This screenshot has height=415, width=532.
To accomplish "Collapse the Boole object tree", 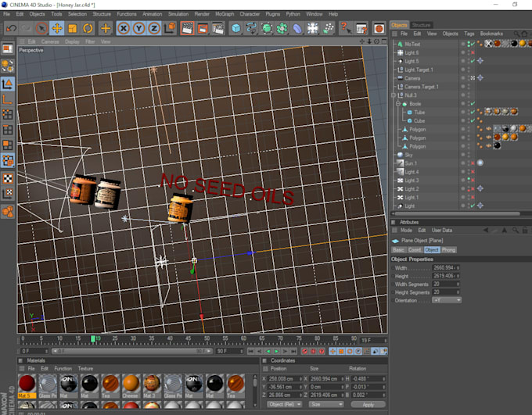I will click(x=398, y=104).
